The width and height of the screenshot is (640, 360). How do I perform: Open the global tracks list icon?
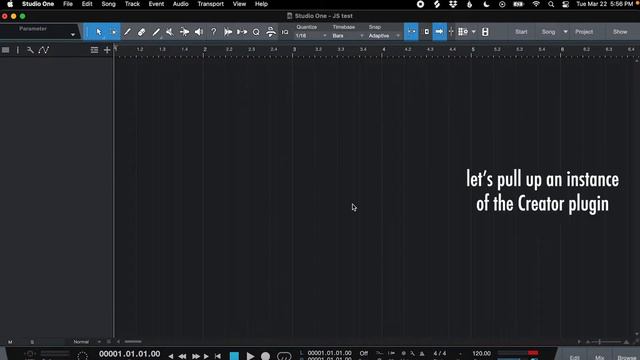coord(94,50)
